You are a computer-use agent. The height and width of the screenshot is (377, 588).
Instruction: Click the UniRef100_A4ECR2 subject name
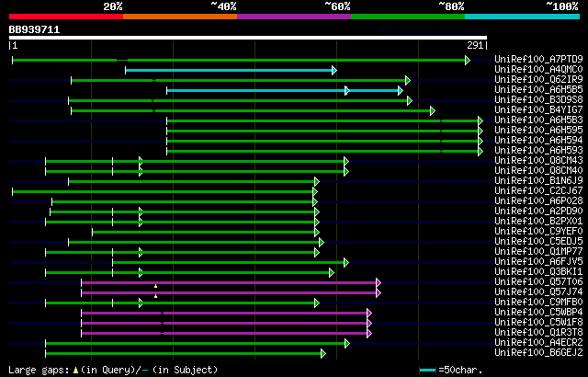point(538,343)
